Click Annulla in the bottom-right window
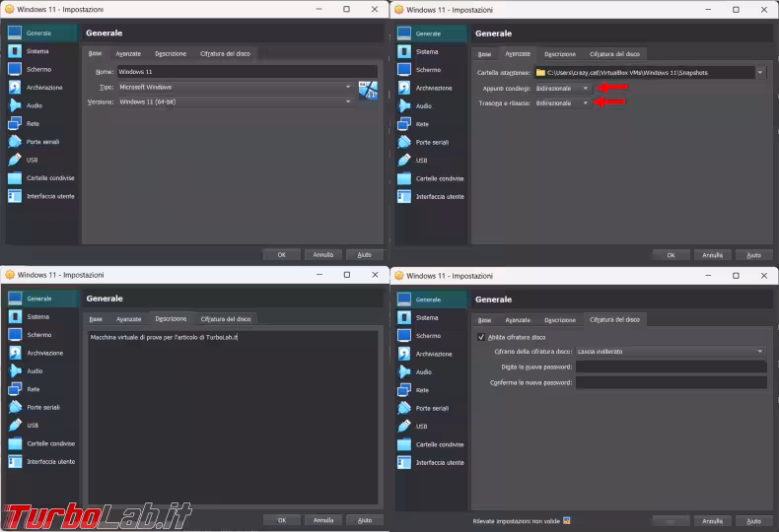Viewport: 779px width, 532px height. click(712, 521)
